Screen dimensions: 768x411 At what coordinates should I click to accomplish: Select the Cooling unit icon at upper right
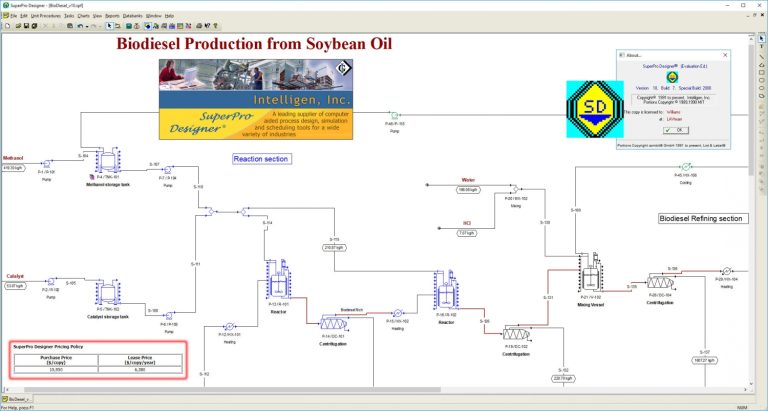click(x=686, y=167)
